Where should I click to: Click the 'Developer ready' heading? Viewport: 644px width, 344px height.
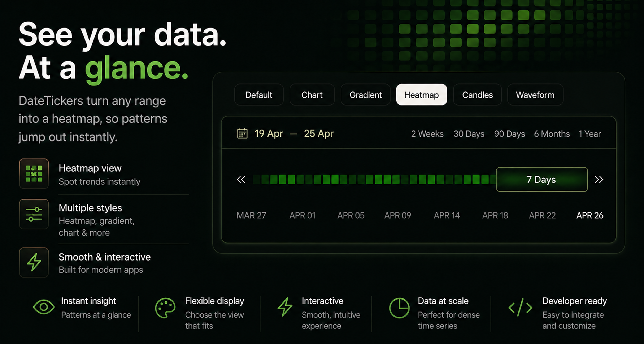(x=574, y=301)
